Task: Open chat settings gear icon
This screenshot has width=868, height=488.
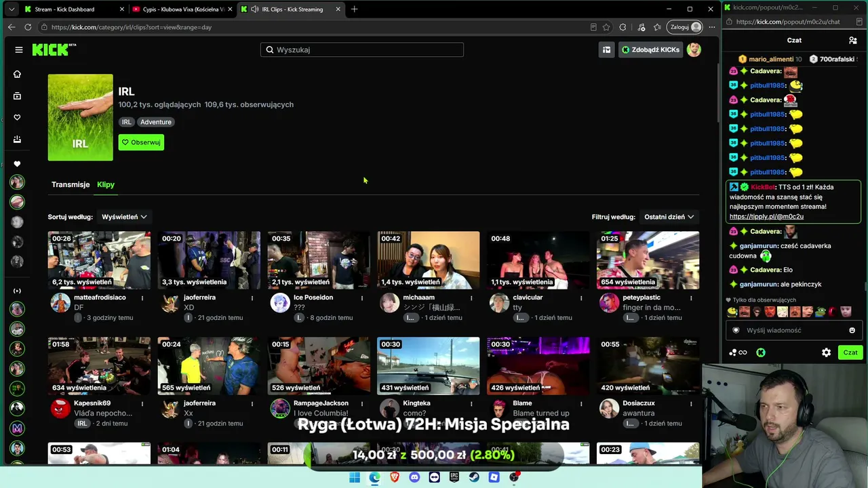Action: click(x=826, y=352)
